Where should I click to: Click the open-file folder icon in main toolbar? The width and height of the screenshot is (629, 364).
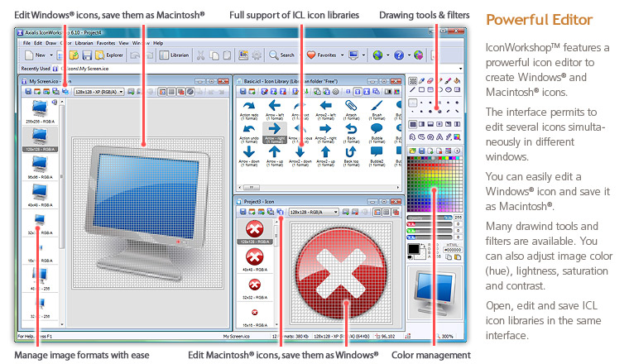(74, 55)
